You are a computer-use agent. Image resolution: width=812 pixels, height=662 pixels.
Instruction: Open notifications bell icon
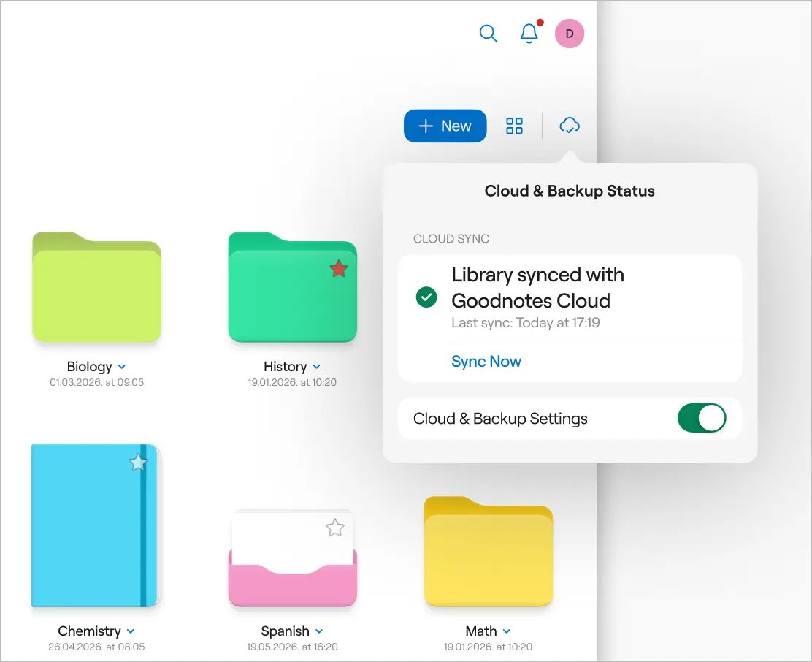[529, 33]
